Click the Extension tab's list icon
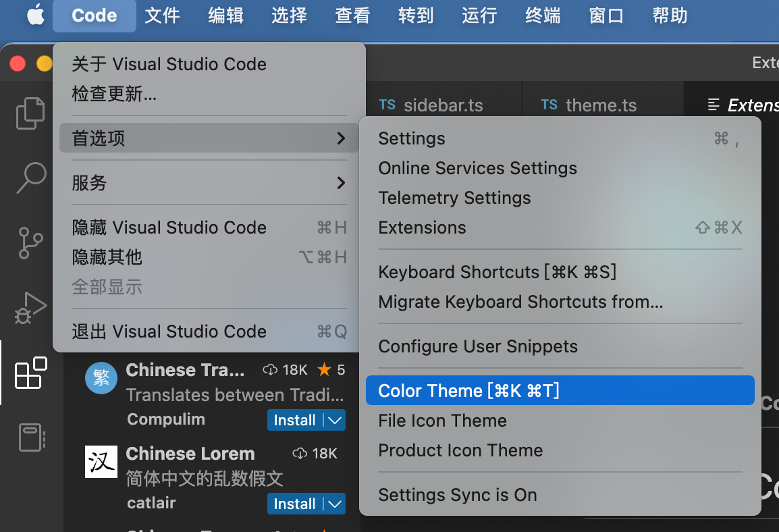 point(714,105)
